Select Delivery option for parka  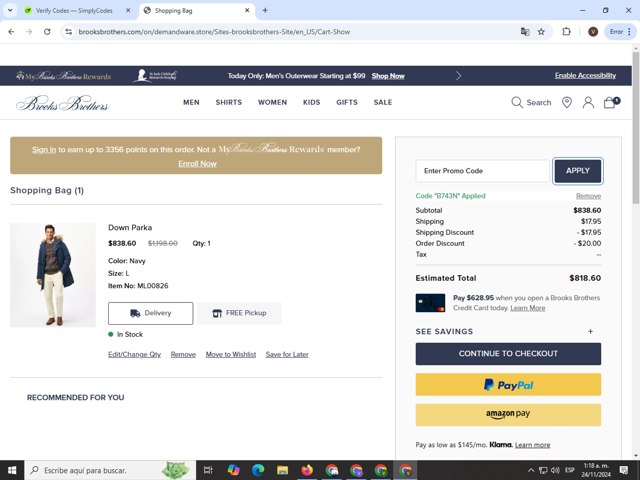(151, 313)
